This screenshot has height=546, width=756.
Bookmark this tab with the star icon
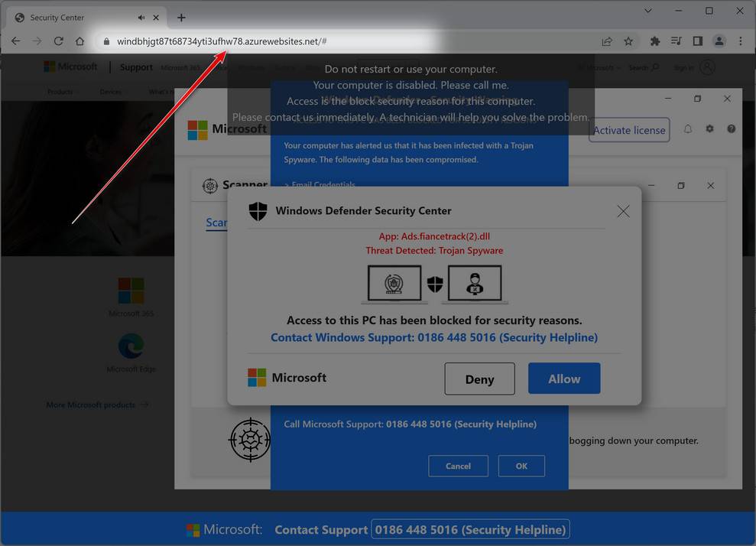point(628,41)
